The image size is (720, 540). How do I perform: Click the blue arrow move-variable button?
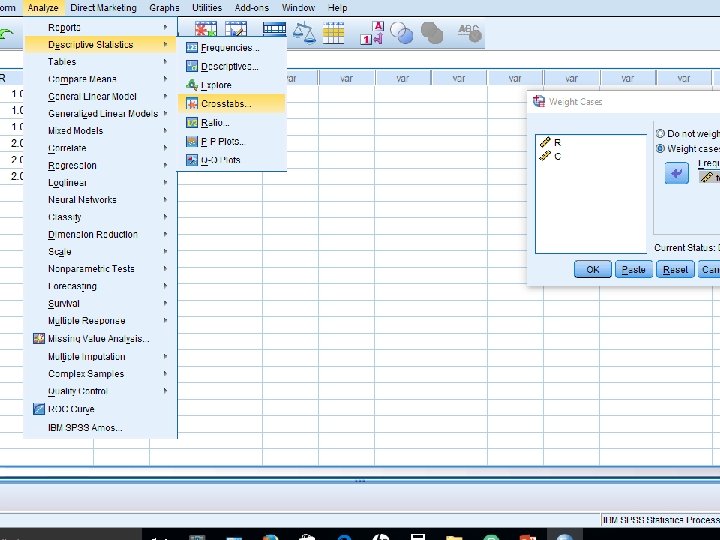(x=677, y=173)
